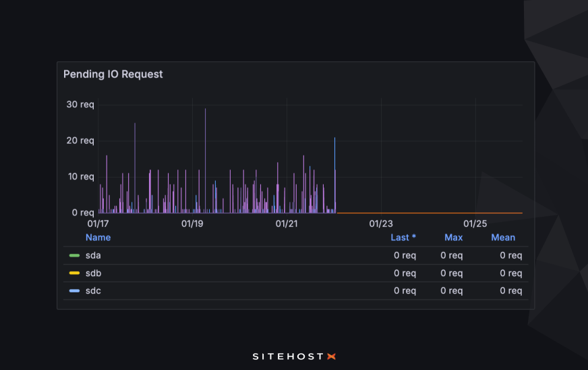Sort legend by Last * column

403,238
